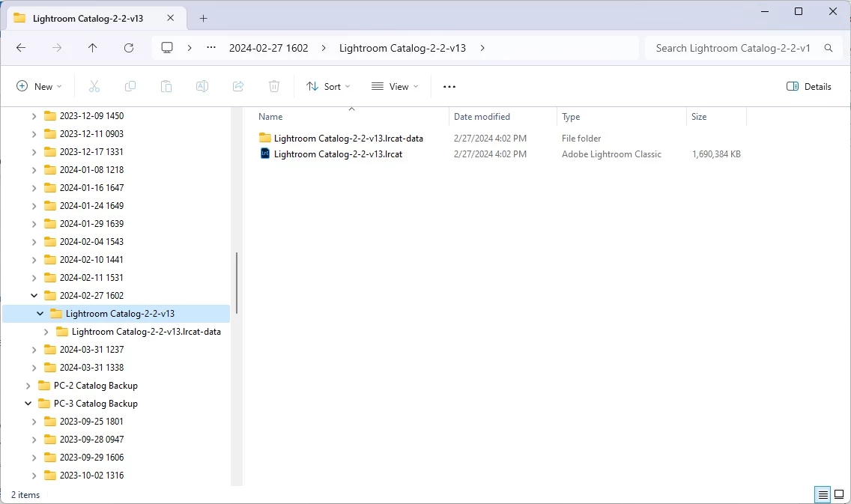The height and width of the screenshot is (504, 851).
Task: Select PC-2 Catalog Backup in tree
Action: point(96,386)
